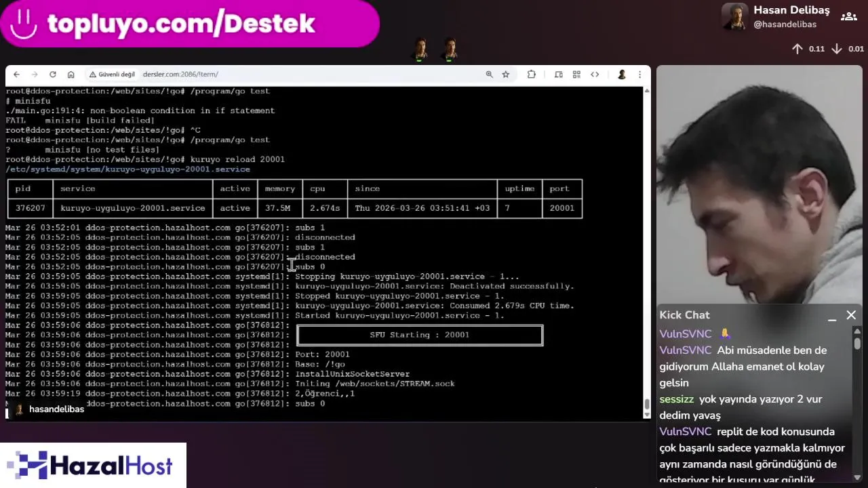Image resolution: width=868 pixels, height=488 pixels.
Task: Select the first small viewer avatar
Action: (x=421, y=49)
